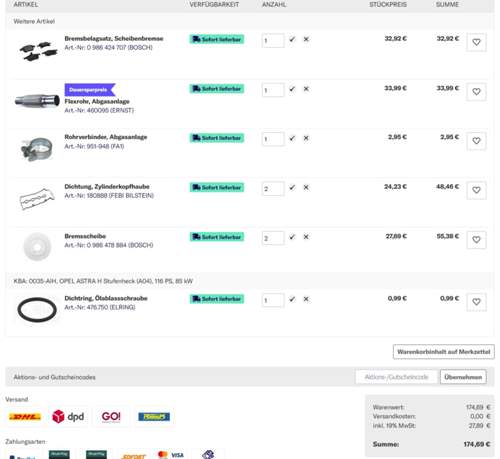Confirm Bremsscheibe quantity with checkmark icon
Image resolution: width=500 pixels, height=459 pixels.
[292, 237]
